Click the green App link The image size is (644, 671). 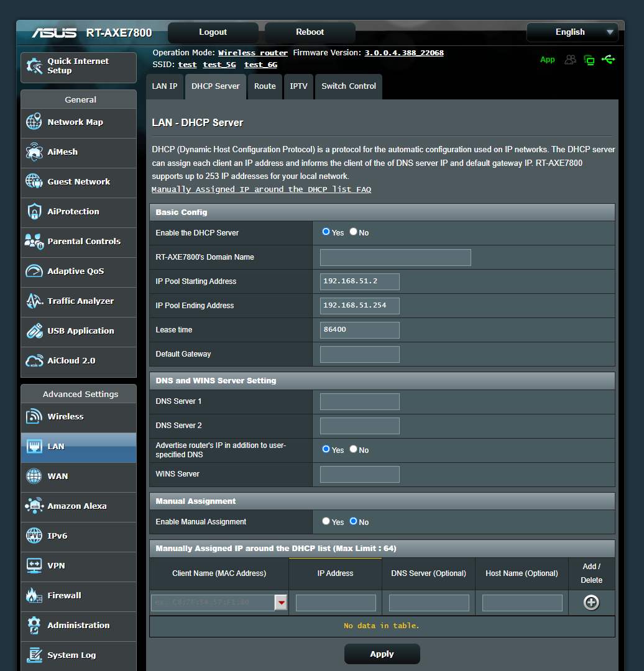pos(547,60)
